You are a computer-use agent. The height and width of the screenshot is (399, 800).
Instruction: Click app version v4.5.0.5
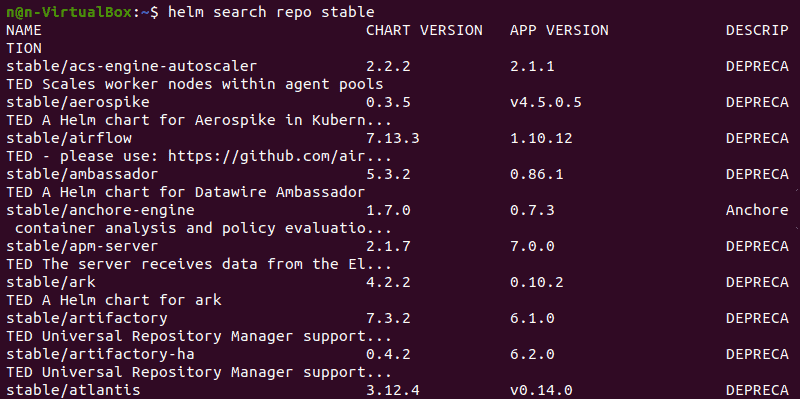point(545,103)
